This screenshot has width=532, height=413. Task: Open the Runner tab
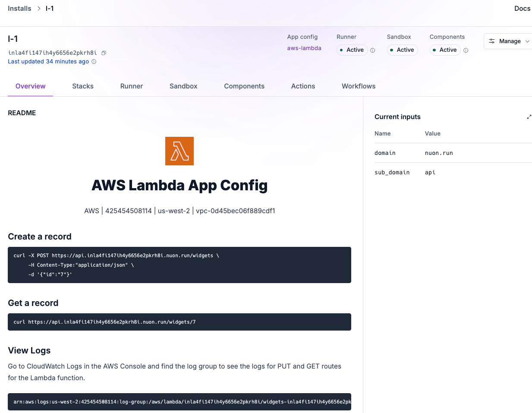[x=132, y=86]
